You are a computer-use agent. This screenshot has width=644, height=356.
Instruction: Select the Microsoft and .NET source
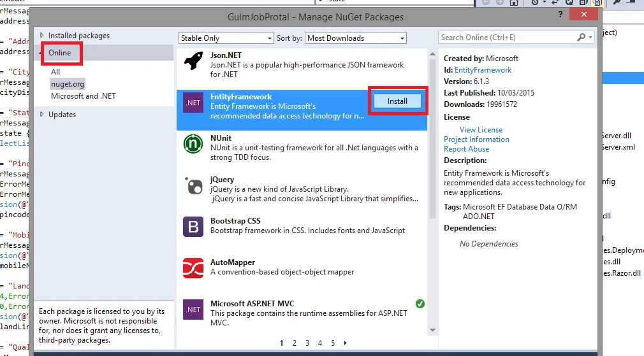84,96
